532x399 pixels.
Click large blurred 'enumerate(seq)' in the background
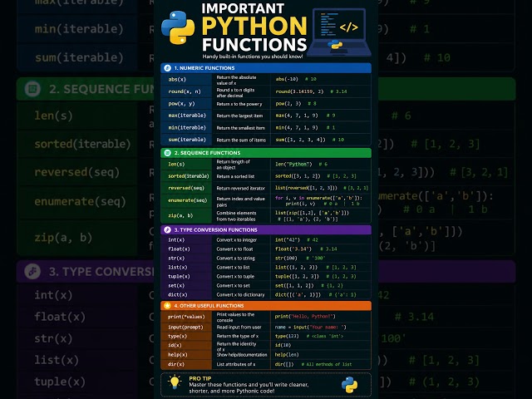click(x=80, y=201)
